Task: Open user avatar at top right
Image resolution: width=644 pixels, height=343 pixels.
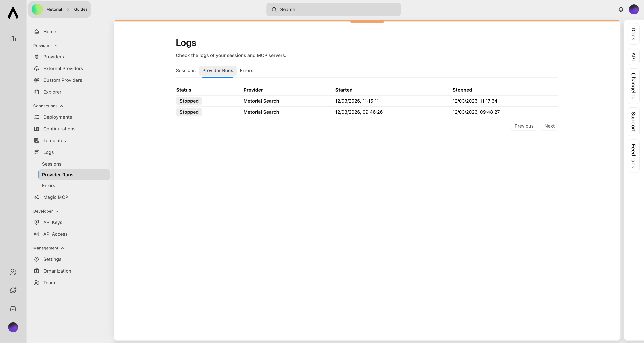Action: [633, 10]
